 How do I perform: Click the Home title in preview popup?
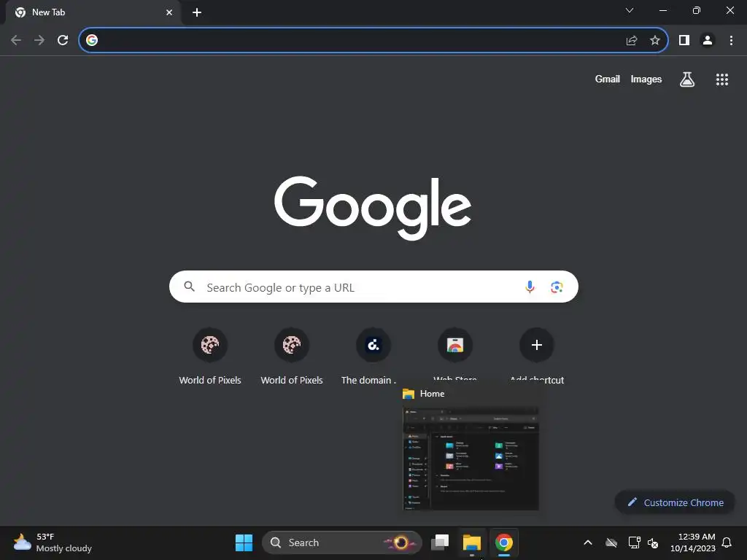(x=432, y=394)
